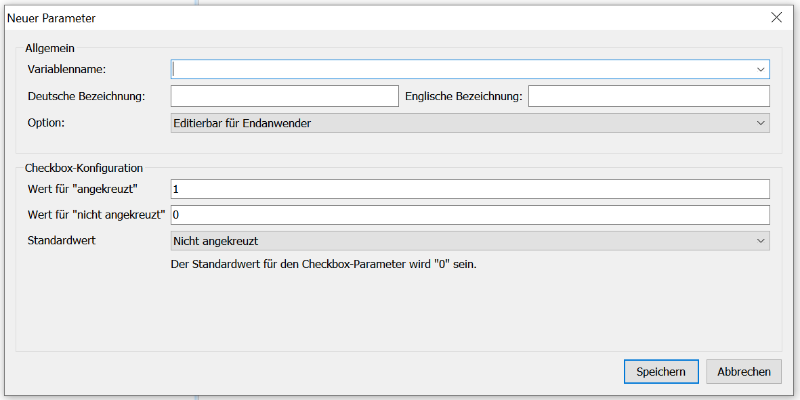This screenshot has width=800, height=400.
Task: Focus the Deutsche Bezeichnung text field
Action: pos(284,96)
